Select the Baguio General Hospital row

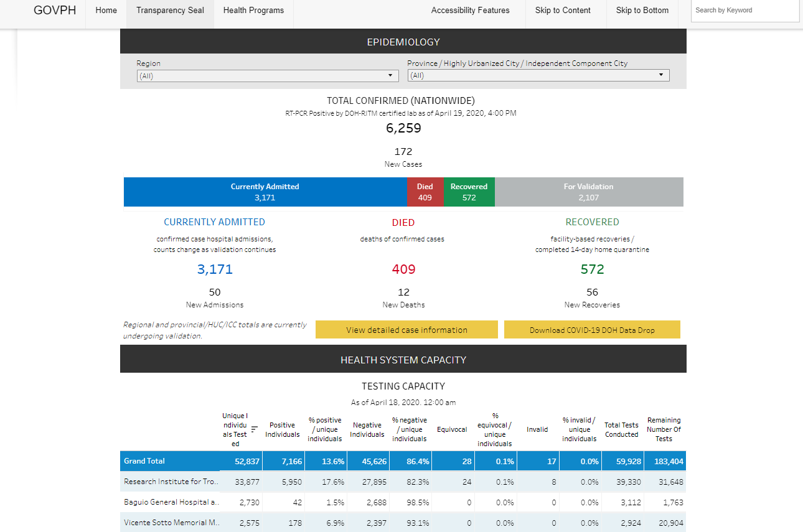171,502
